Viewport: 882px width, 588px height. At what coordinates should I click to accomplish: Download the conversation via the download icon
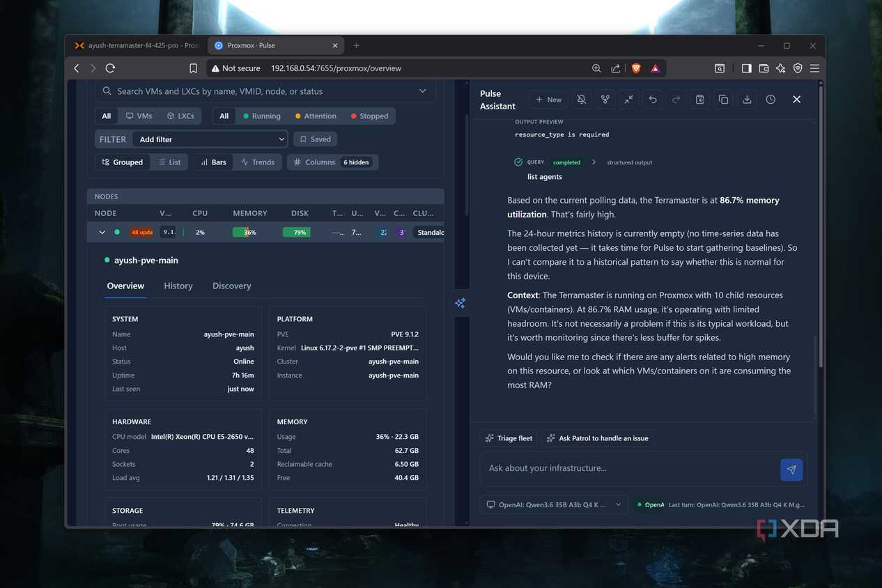[x=747, y=100]
